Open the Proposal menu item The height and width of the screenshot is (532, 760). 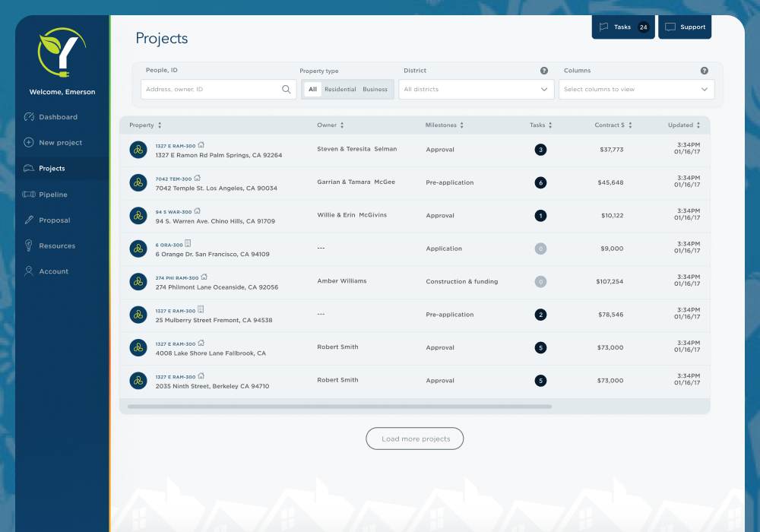tap(54, 220)
